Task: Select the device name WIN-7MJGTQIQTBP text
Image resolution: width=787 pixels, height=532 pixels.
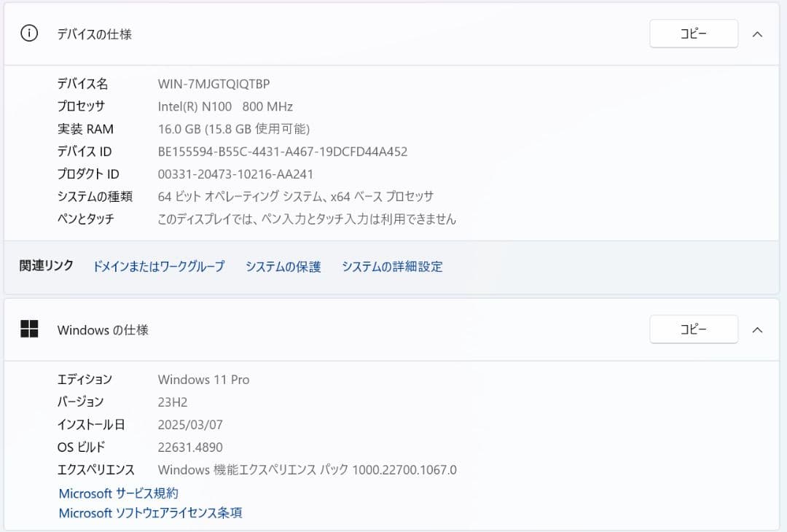Action: [x=214, y=84]
